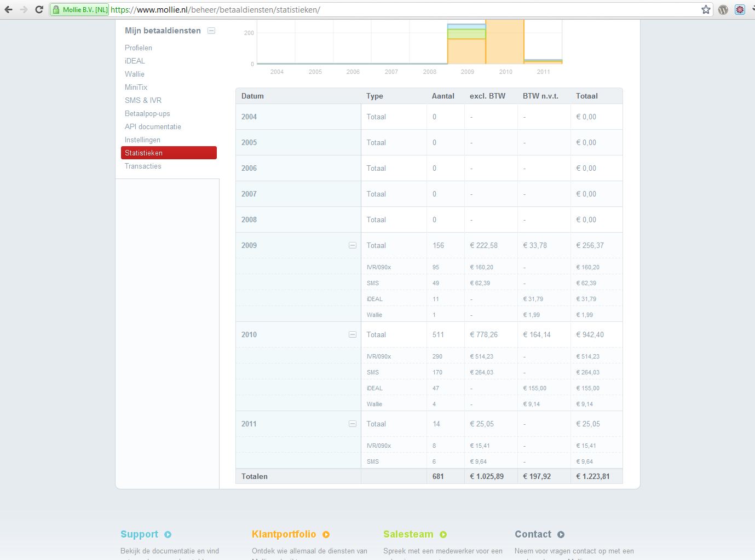Open SMS & IVR in sidebar
This screenshot has height=560, width=755.
(143, 100)
